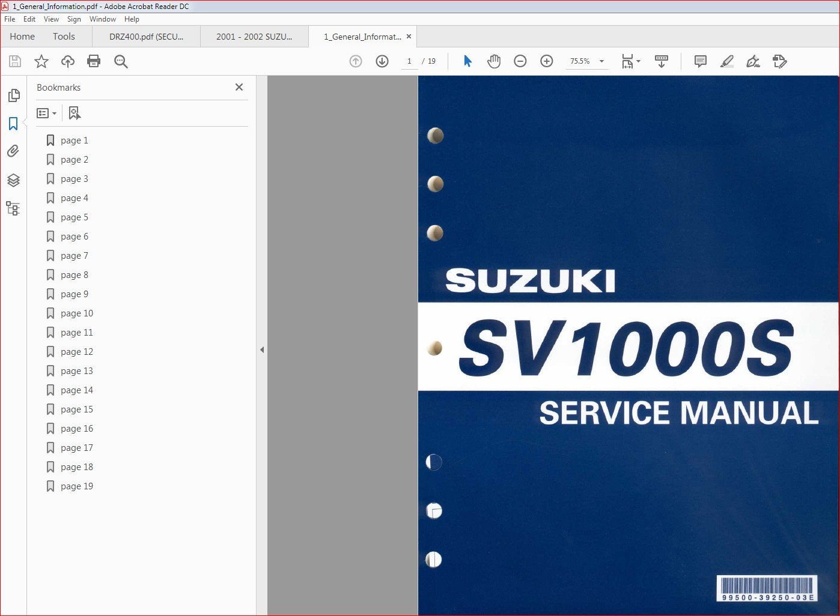Switch to the Home tab

(22, 37)
